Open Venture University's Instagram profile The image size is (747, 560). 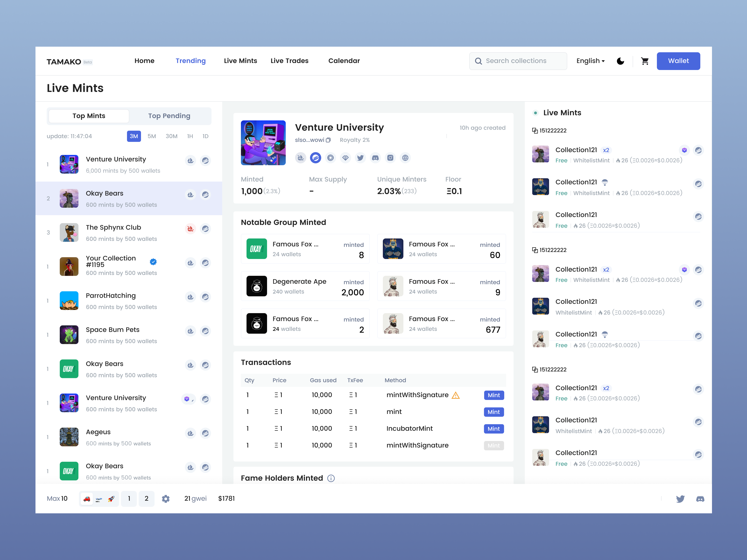(390, 158)
